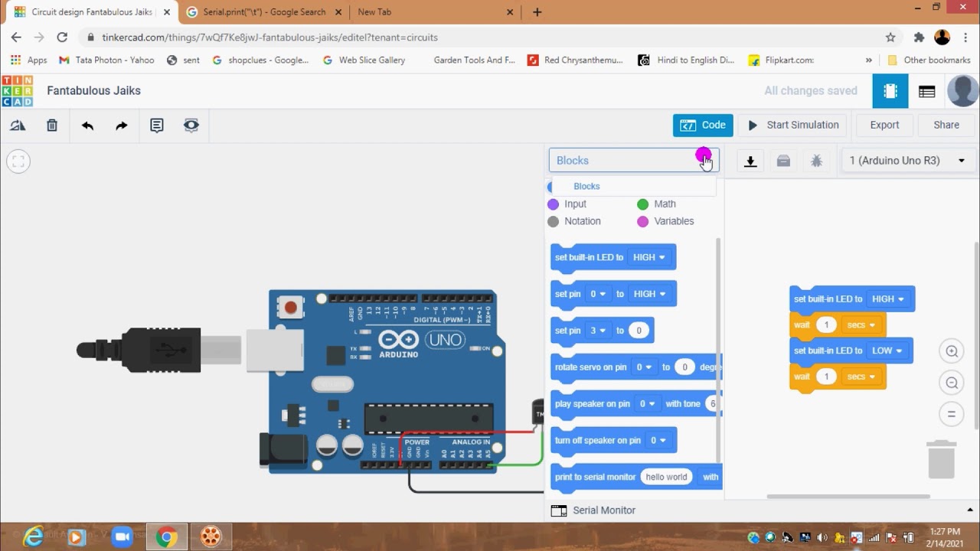Toggle notes visibility eye icon
Image resolution: width=980 pixels, height=551 pixels.
pyautogui.click(x=191, y=126)
